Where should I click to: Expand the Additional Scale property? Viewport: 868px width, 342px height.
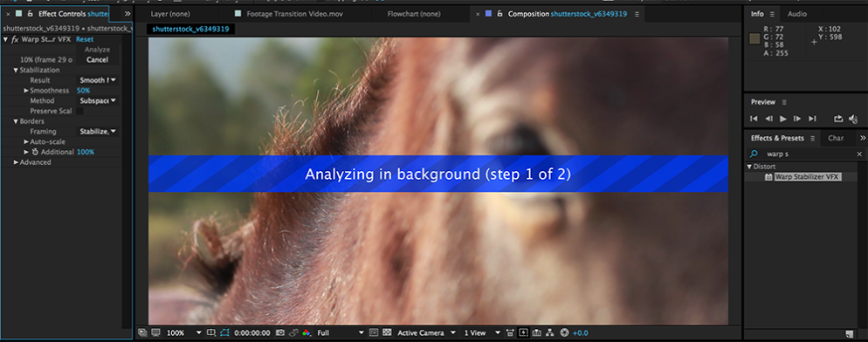tap(26, 152)
